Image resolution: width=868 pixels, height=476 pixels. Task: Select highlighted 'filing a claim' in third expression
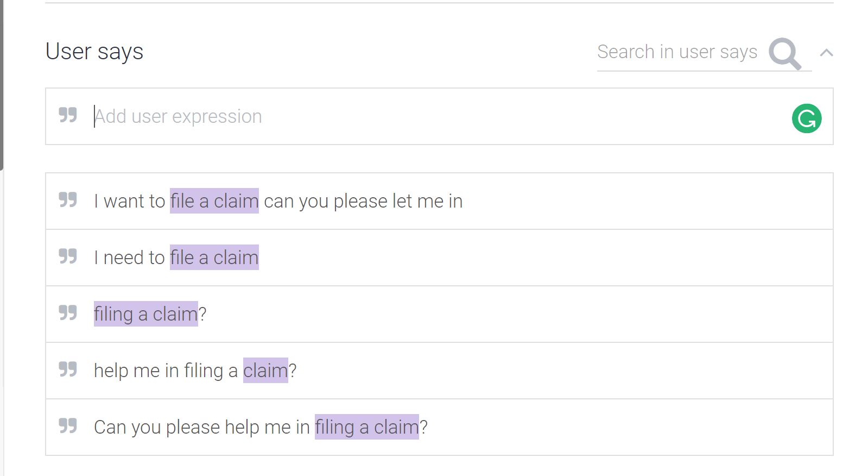[x=145, y=314]
